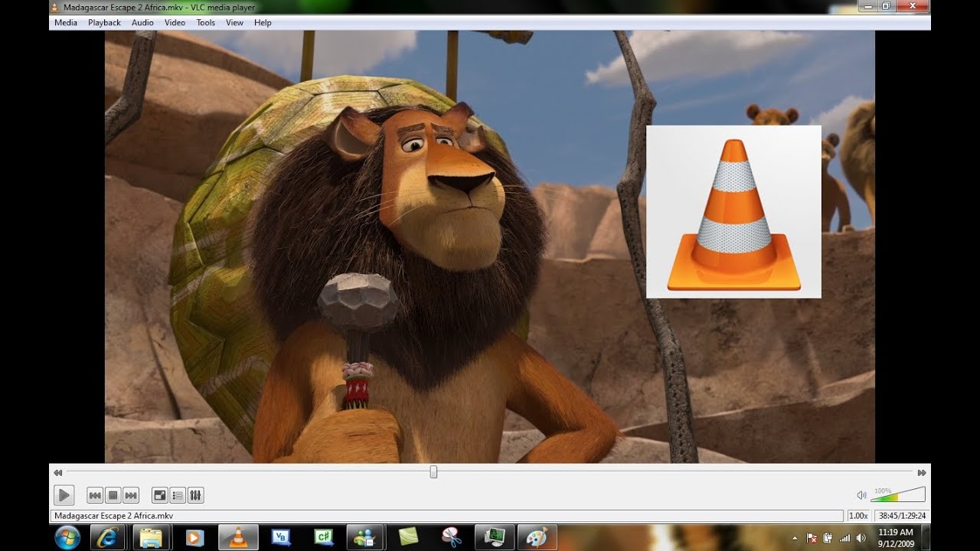The image size is (980, 551).
Task: Open the Media menu
Action: (66, 23)
